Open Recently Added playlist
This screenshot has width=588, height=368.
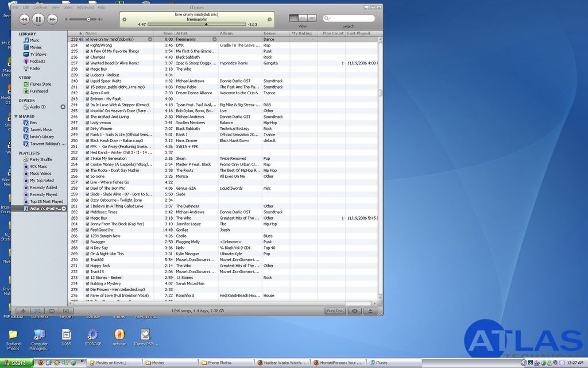(x=44, y=187)
